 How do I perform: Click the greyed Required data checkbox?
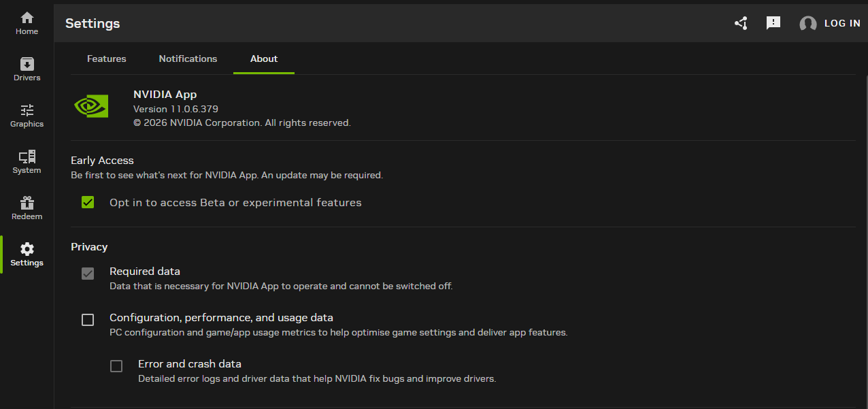tap(88, 274)
